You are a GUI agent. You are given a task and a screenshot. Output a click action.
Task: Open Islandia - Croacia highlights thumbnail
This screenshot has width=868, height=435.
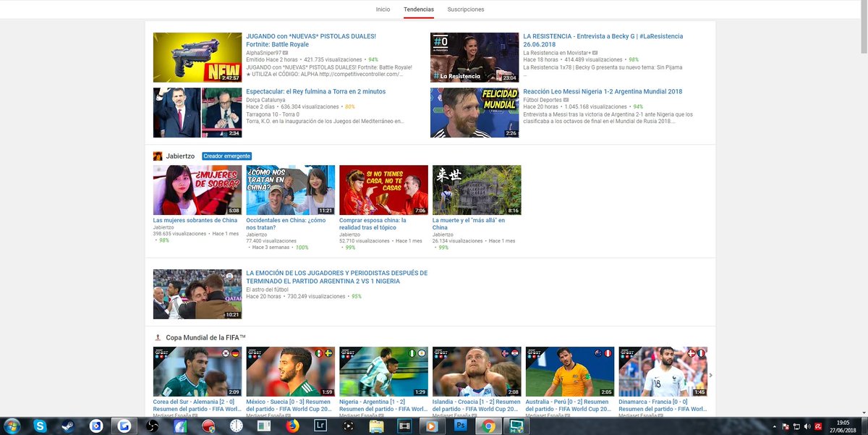pos(477,371)
